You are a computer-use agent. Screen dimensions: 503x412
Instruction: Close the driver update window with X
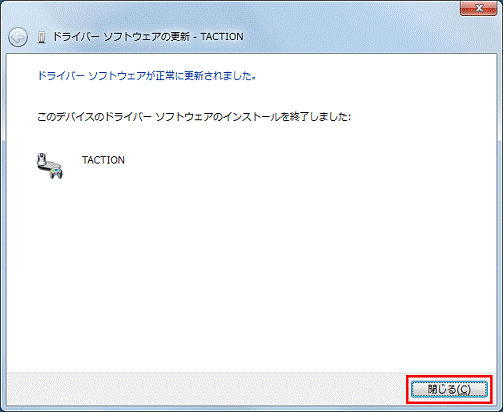(x=479, y=8)
